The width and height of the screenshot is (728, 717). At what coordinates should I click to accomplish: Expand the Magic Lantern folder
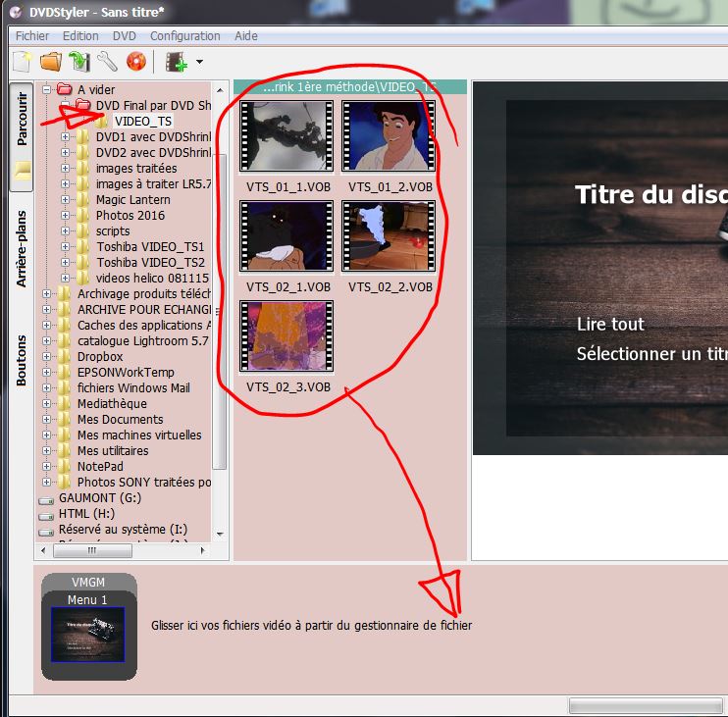click(65, 199)
